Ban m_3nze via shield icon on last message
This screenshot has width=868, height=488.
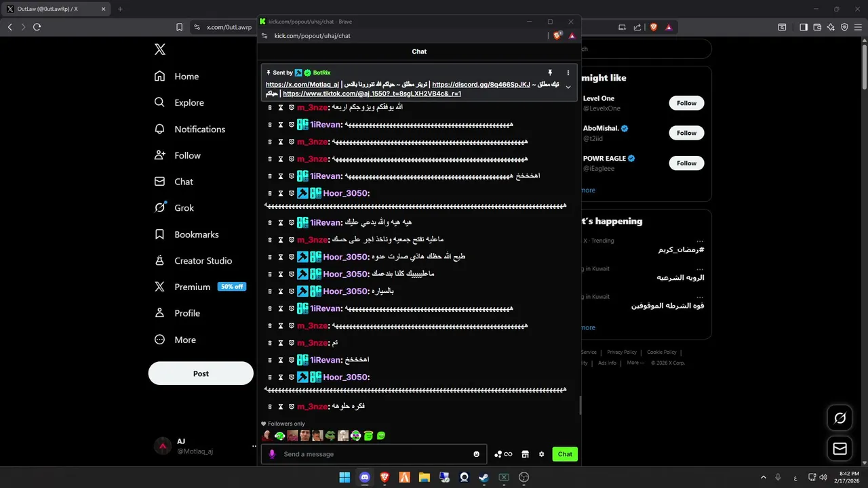coord(292,407)
